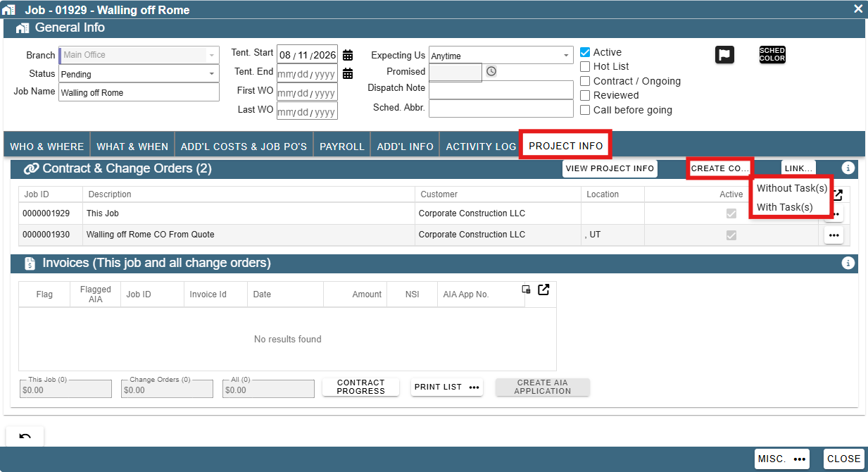This screenshot has width=868, height=472.
Task: Open the Contract & Change Orders info icon
Action: (848, 168)
